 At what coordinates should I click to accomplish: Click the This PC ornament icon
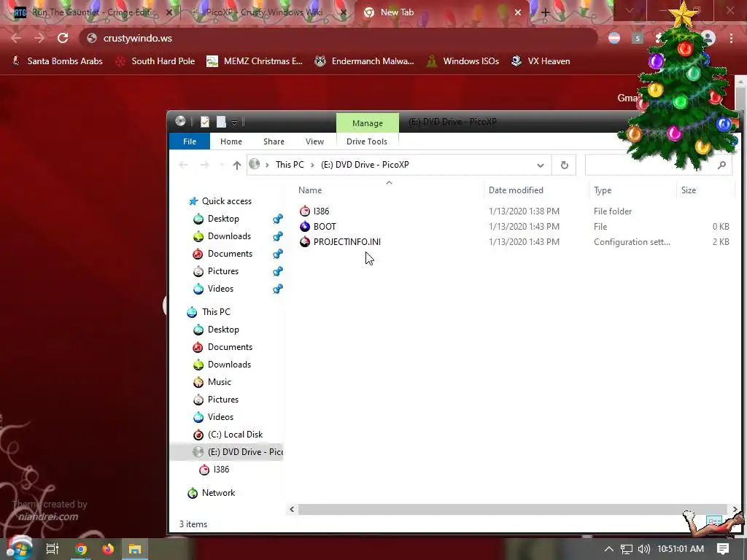(192, 312)
